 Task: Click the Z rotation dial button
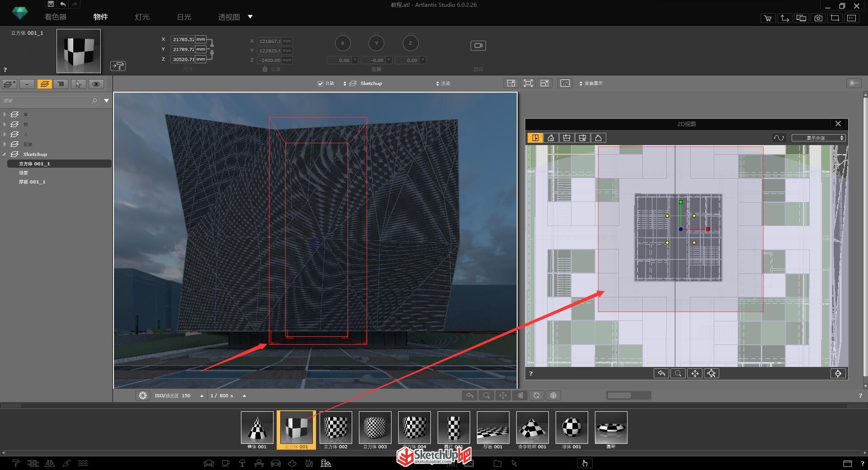[x=410, y=43]
